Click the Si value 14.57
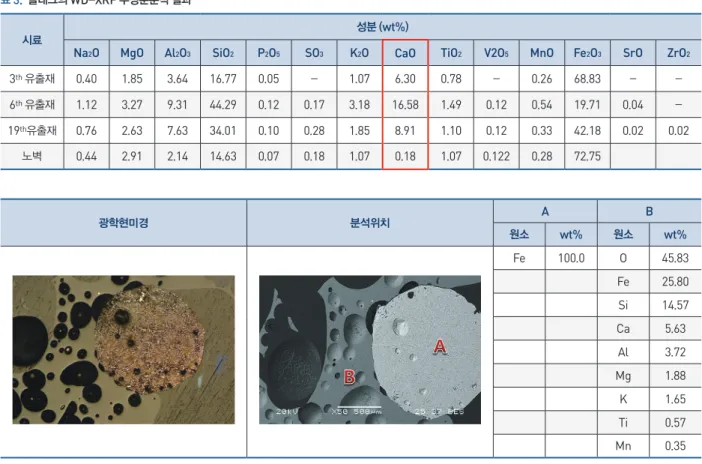Screen dimensions: 702x464 click(676, 305)
